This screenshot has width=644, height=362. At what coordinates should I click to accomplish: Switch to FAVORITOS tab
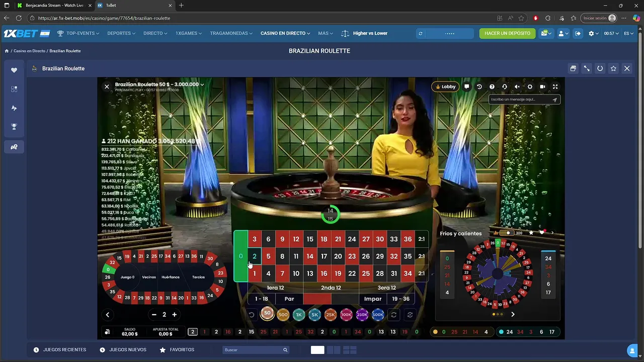tap(177, 350)
